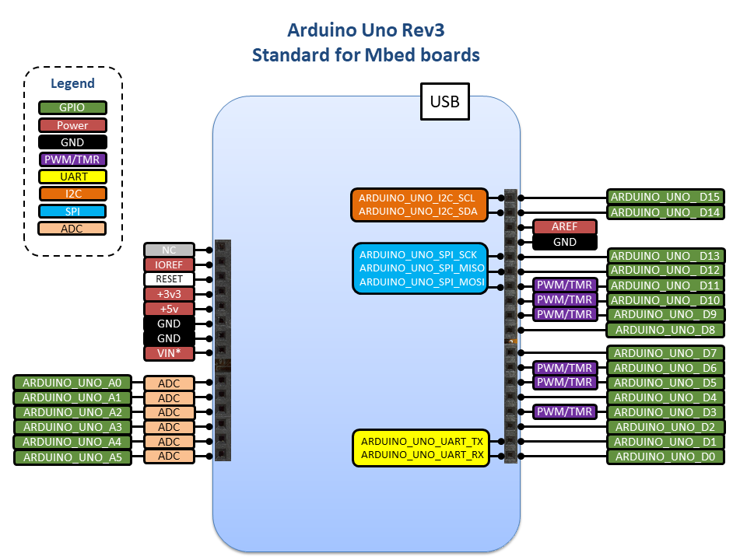Click ARDUINO_UNO_D0 label
The width and height of the screenshot is (747, 560).
[665, 457]
